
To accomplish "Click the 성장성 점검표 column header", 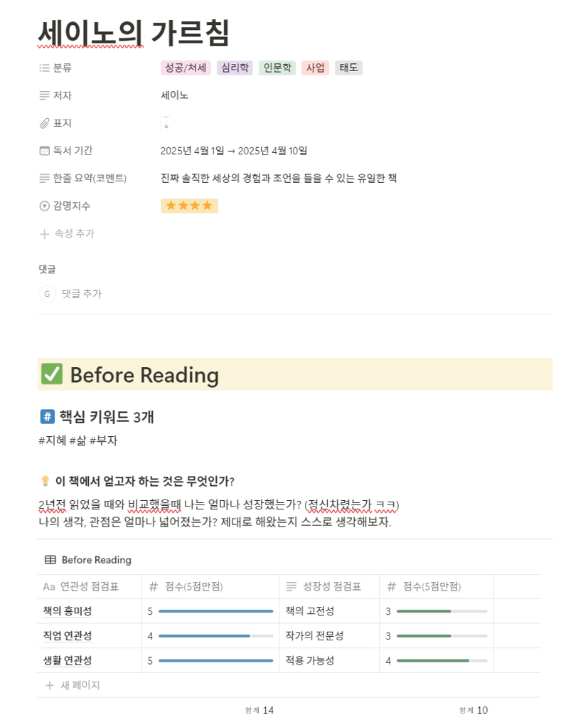I will [330, 587].
